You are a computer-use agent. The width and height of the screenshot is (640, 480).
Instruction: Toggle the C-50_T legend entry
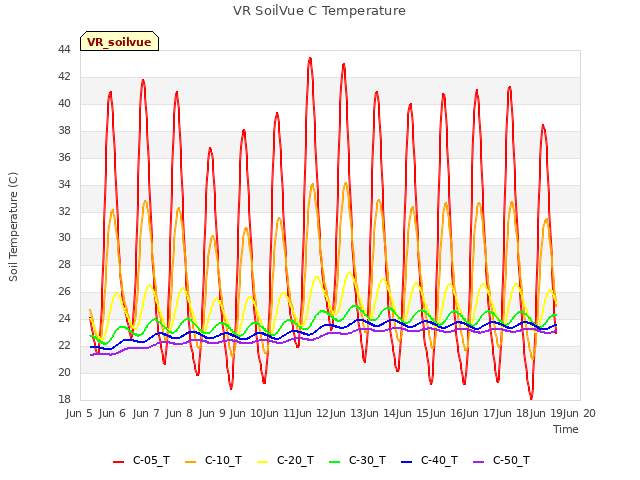point(501,460)
